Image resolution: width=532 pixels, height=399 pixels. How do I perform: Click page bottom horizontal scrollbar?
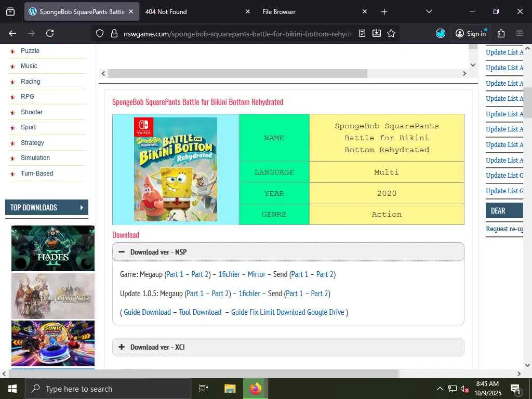coord(204,374)
